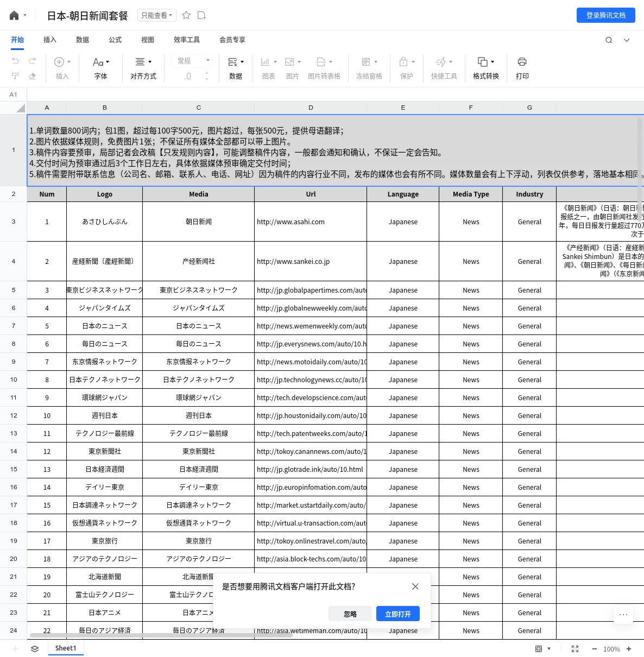Switch to the 开始 tab
This screenshot has width=644, height=657.
point(17,40)
